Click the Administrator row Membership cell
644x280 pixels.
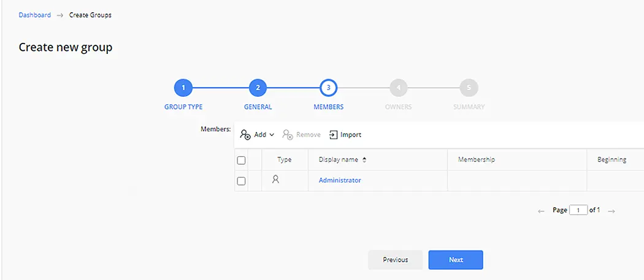tap(517, 181)
